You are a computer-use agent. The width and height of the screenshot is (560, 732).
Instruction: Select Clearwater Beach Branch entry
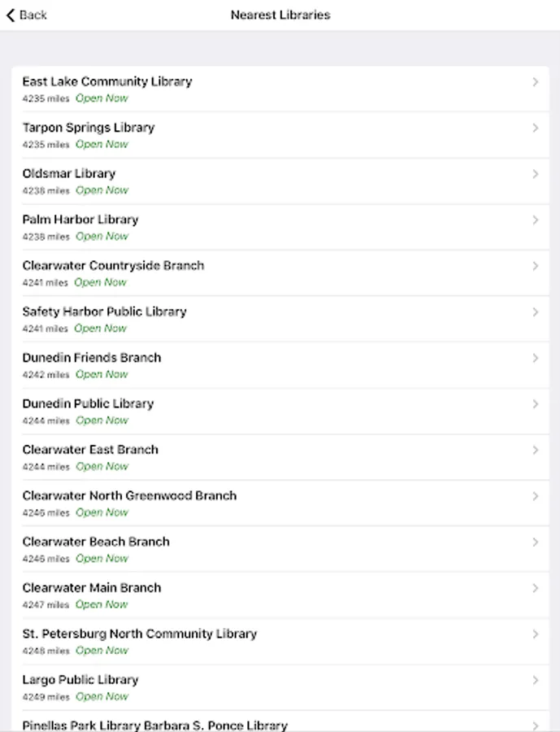click(280, 549)
